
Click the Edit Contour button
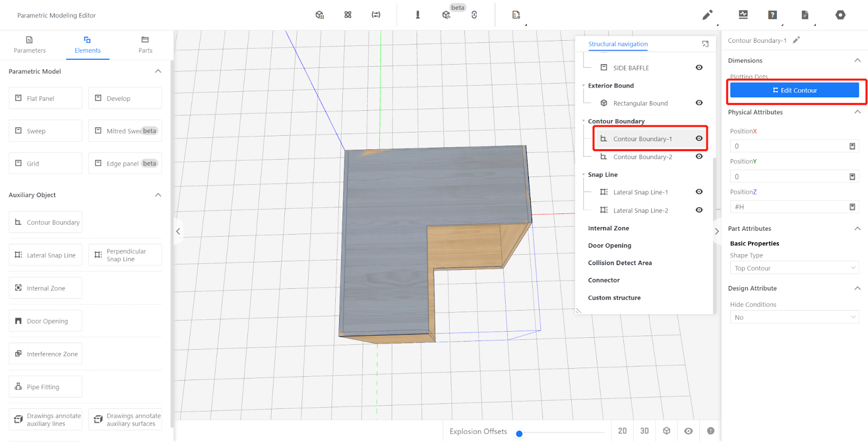pyautogui.click(x=794, y=90)
